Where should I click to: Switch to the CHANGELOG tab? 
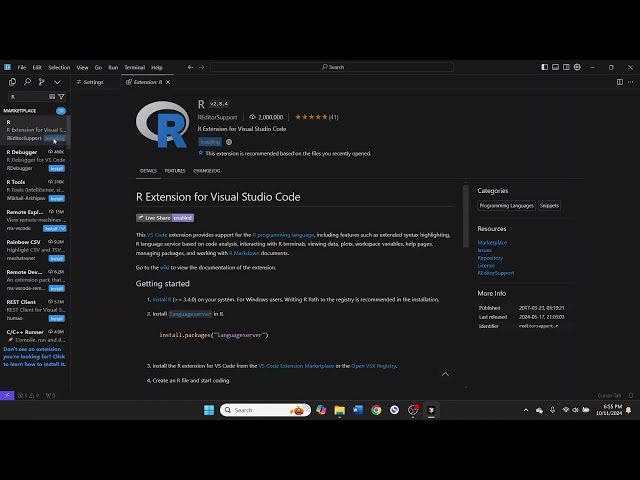207,171
